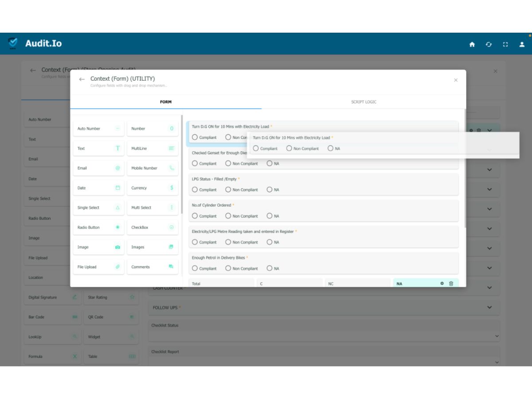
Task: Go to home via the header house icon
Action: coord(472,44)
